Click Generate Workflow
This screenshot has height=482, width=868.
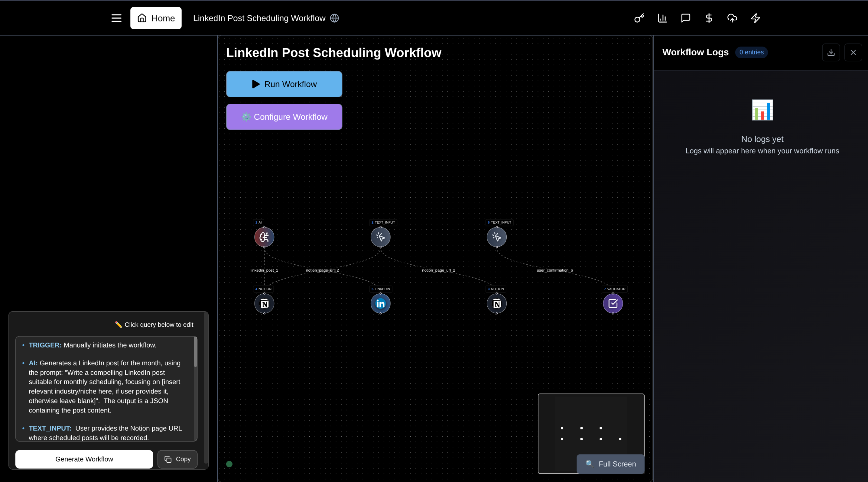click(x=84, y=459)
